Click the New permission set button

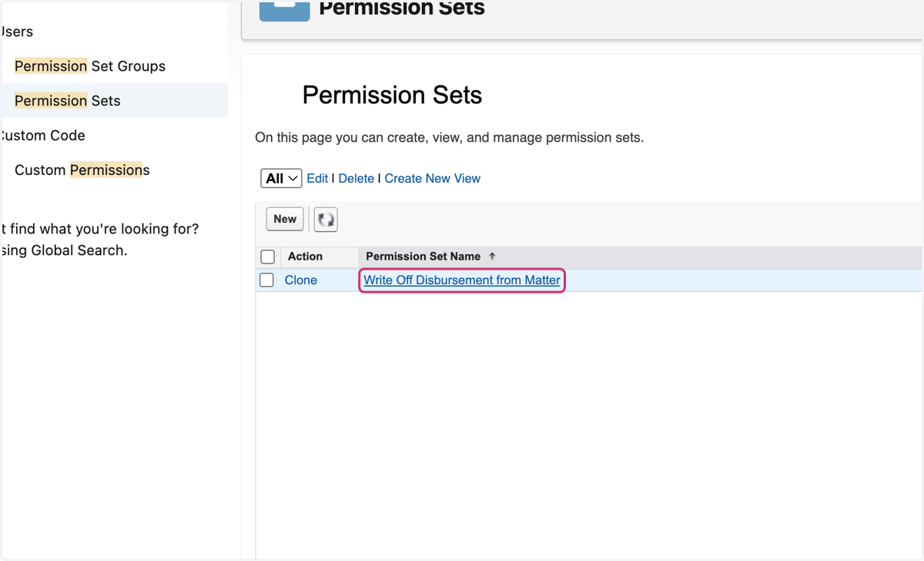[285, 220]
